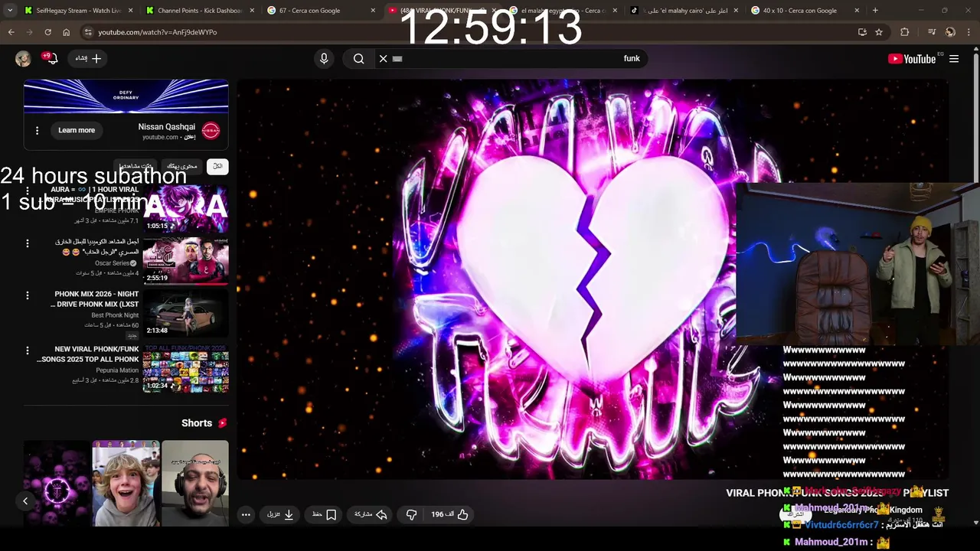Open PHONK MIX 2026 video thumbnail
This screenshot has width=980, height=551.
pyautogui.click(x=185, y=312)
